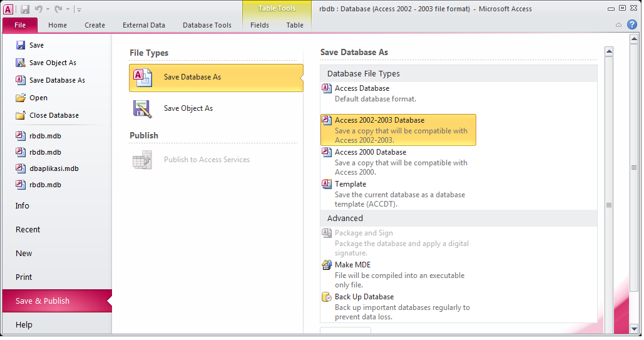Click the Access application icon in title bar
Screen dimensions: 644x340
(x=8, y=9)
